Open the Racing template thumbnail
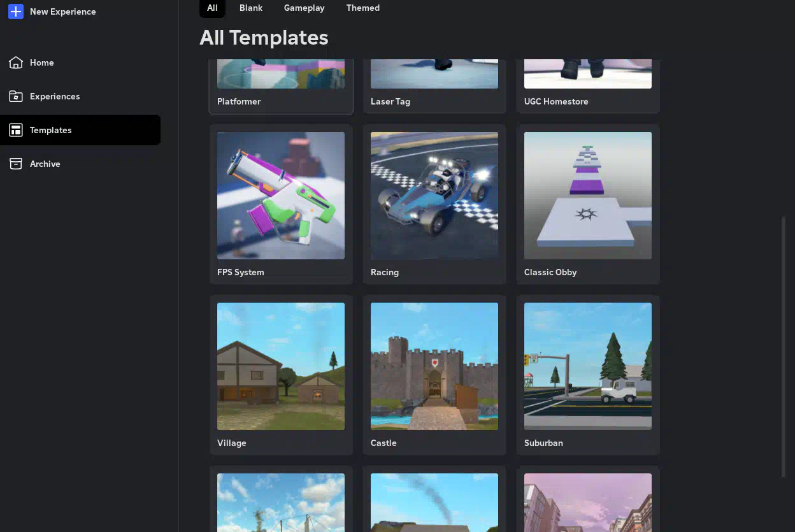This screenshot has height=532, width=795. pos(434,196)
